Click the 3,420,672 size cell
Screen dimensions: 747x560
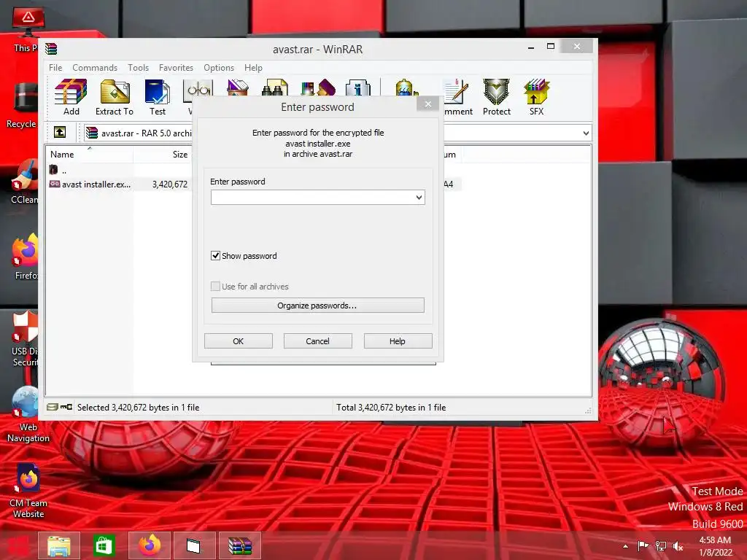pos(169,184)
